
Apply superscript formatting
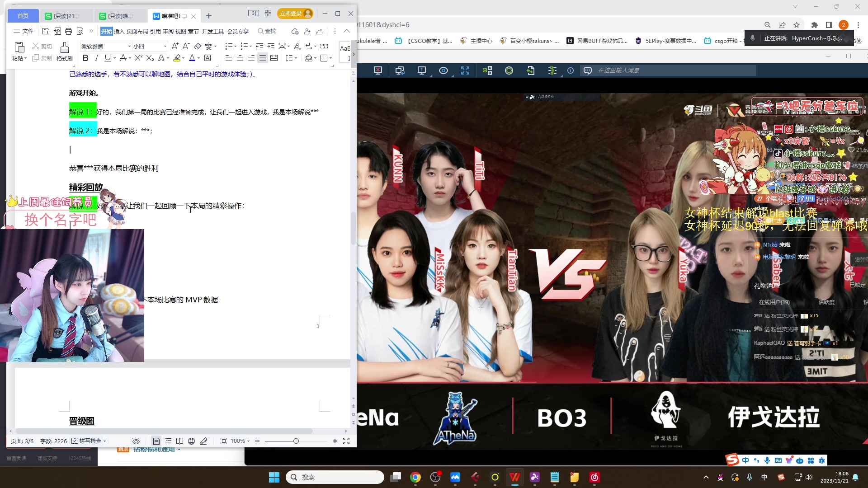tap(139, 58)
